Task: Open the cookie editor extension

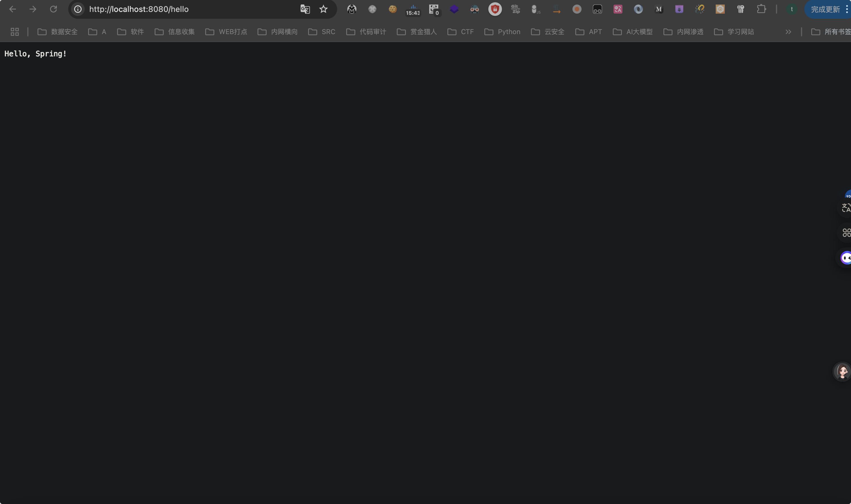Action: point(393,9)
